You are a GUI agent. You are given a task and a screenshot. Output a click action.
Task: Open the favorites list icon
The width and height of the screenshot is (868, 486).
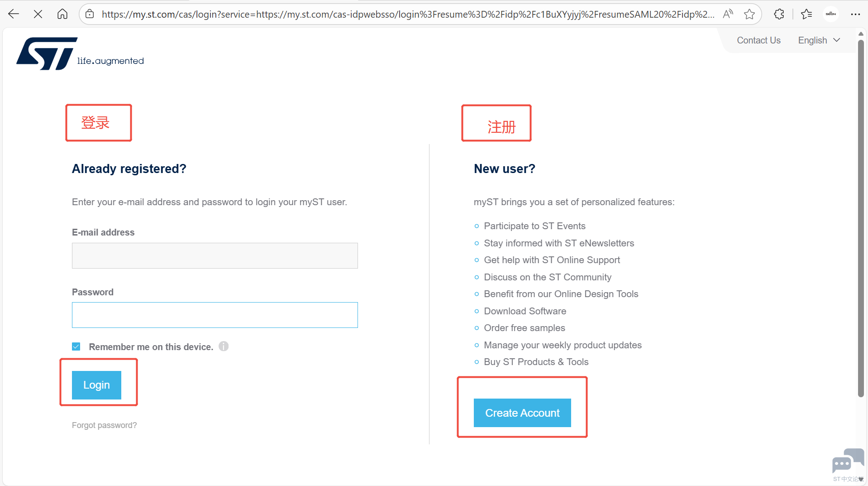click(x=806, y=14)
